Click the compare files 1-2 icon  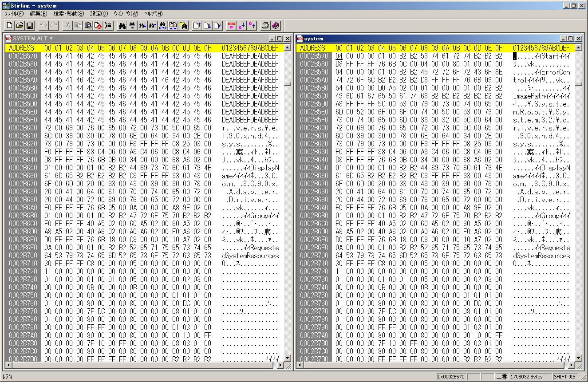pyautogui.click(x=173, y=25)
